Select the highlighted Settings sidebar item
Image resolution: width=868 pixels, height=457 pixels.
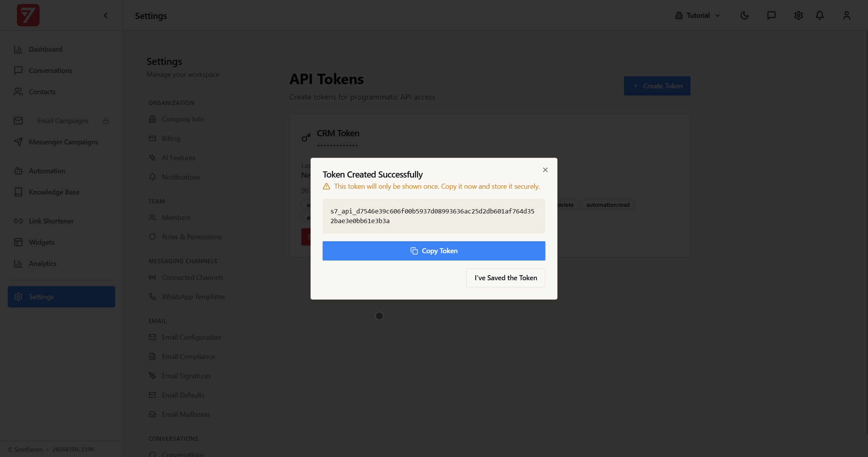[x=61, y=297]
